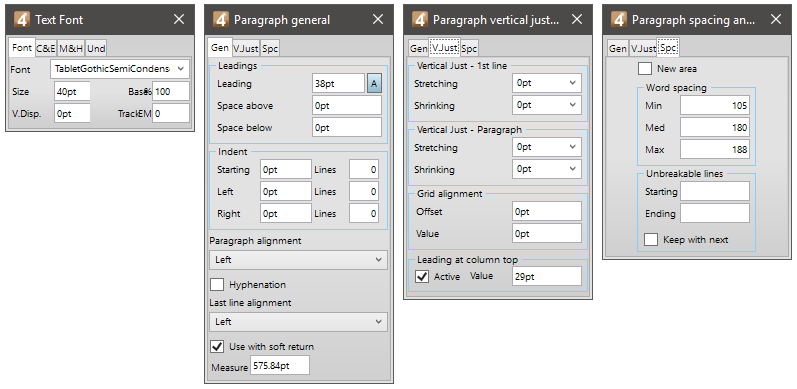The width and height of the screenshot is (797, 389).
Task: Close the Paragraph vertical just panel
Action: point(577,20)
